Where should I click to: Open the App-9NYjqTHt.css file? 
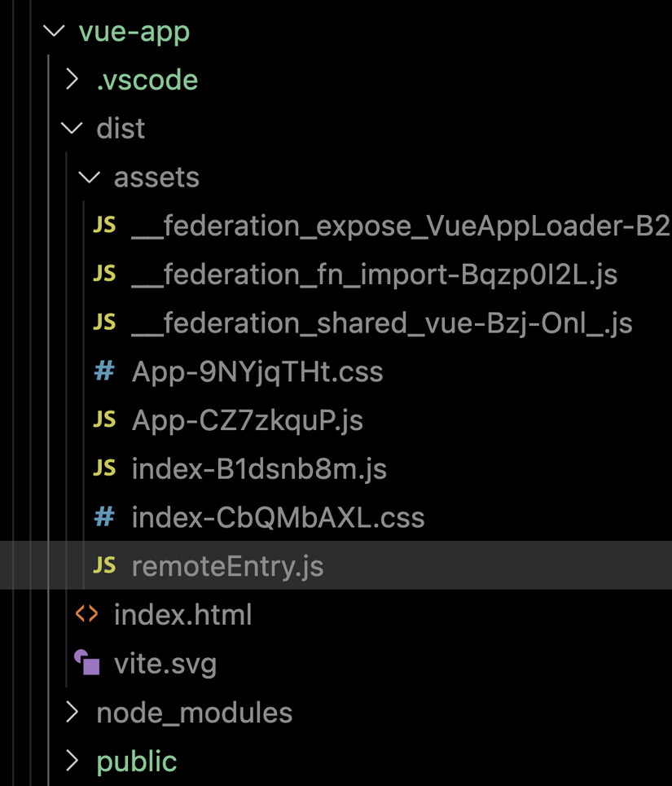tap(257, 371)
